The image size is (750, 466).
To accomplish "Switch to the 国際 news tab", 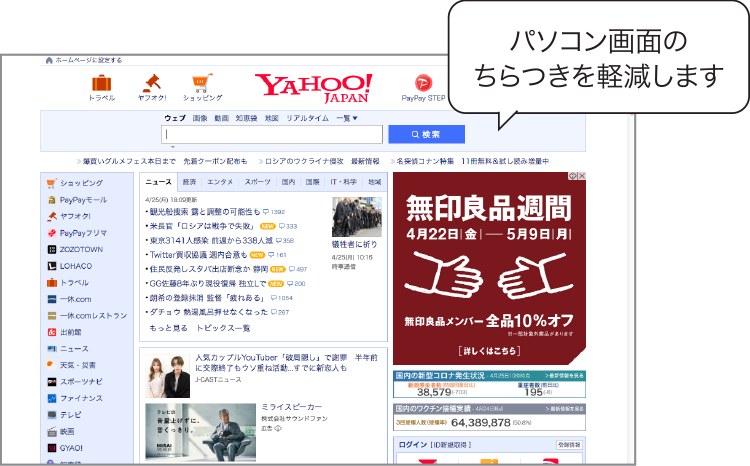I will pos(312,182).
